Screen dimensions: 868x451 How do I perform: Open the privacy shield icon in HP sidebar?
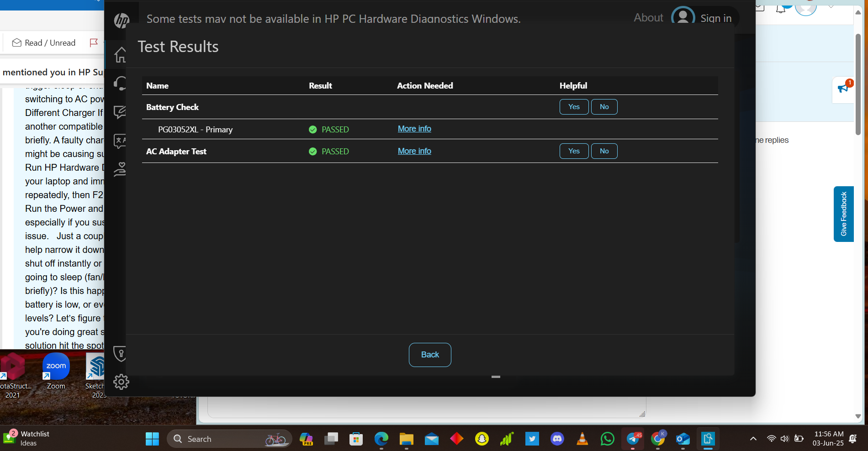(120, 353)
